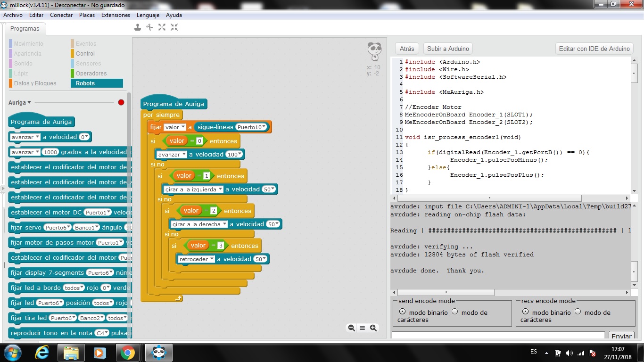Switch to the Programas tab
The image size is (644, 362).
click(x=25, y=29)
